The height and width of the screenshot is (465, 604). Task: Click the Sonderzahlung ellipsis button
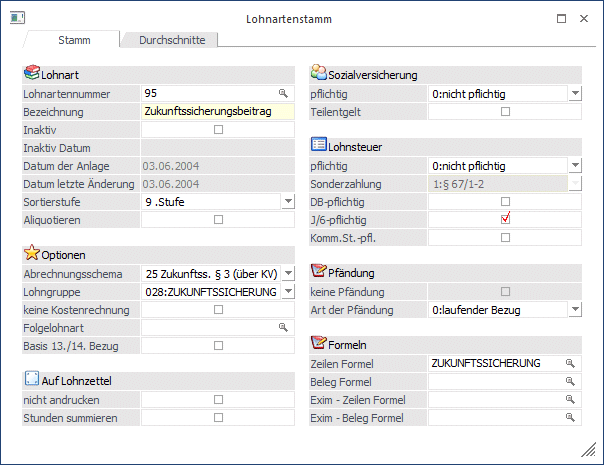click(x=575, y=183)
